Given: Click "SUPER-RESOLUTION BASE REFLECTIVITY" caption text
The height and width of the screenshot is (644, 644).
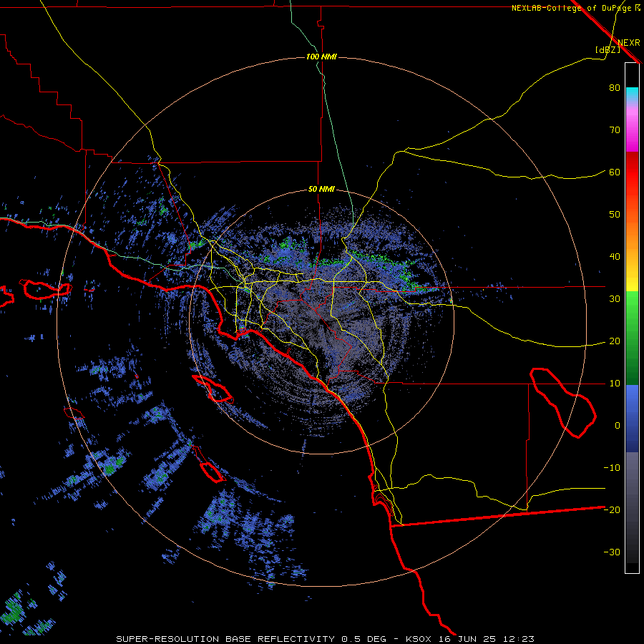Looking at the screenshot, I should pos(225,639).
